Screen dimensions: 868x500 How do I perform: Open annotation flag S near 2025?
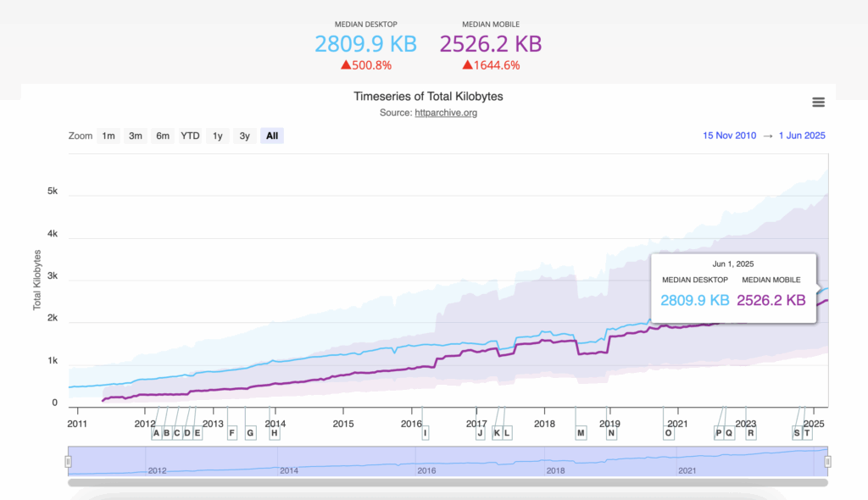tap(796, 432)
